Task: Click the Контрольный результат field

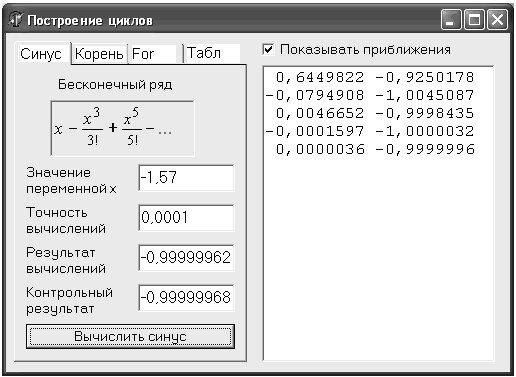Action: pyautogui.click(x=186, y=298)
